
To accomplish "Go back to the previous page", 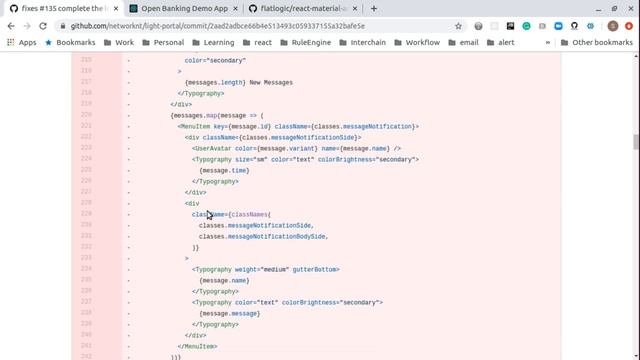I will [x=11, y=26].
